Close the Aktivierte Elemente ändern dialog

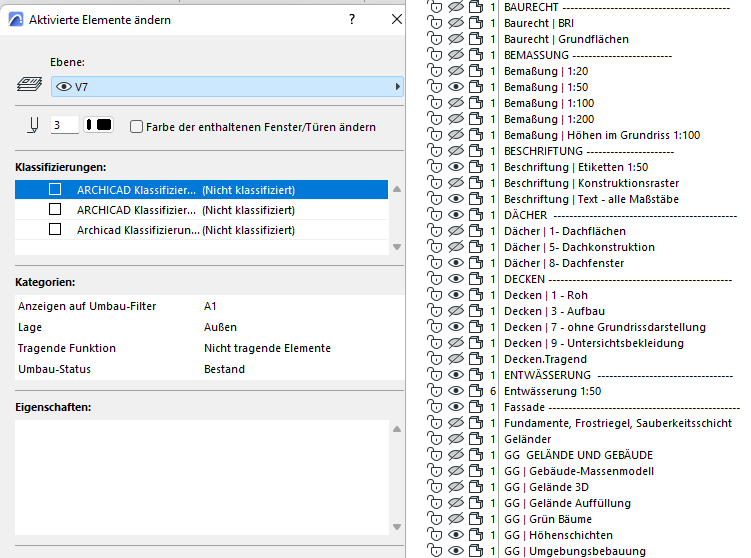397,19
